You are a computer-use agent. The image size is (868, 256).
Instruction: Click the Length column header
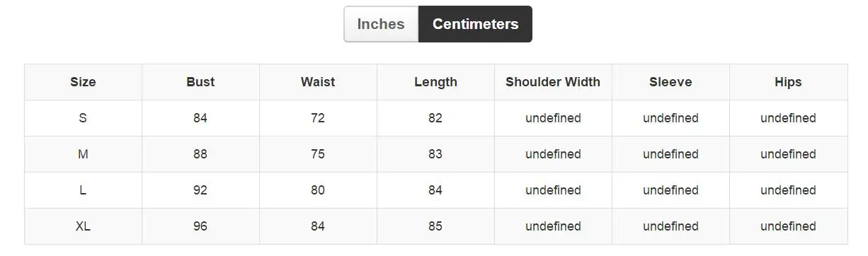(x=435, y=82)
